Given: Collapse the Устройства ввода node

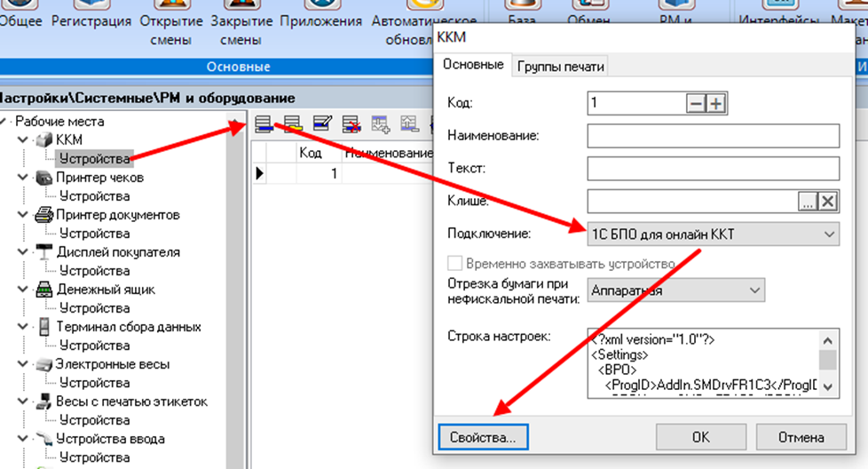Looking at the screenshot, I should point(23,439).
